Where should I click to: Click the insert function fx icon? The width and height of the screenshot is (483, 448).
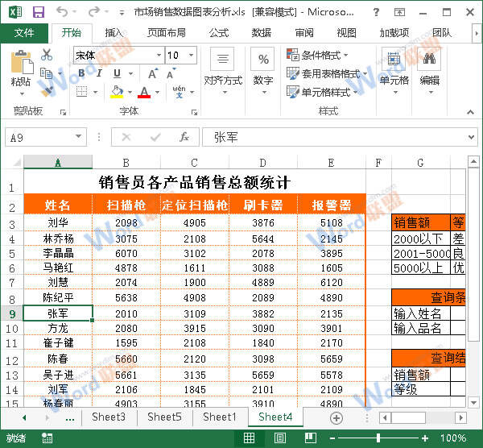click(x=184, y=137)
